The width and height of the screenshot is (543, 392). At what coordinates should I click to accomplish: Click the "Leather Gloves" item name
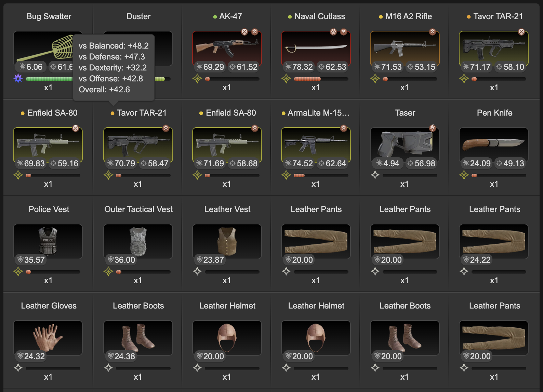click(49, 306)
